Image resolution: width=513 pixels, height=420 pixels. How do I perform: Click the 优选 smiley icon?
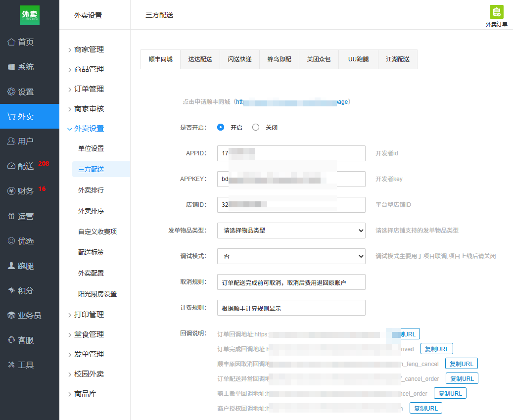11,241
